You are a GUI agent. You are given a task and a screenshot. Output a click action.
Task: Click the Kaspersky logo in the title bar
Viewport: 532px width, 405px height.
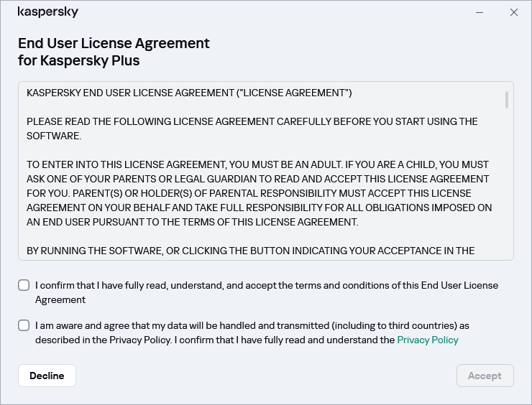(x=47, y=13)
